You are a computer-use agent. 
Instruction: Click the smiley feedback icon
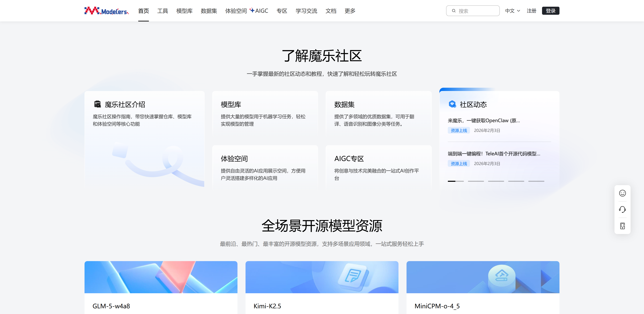[622, 193]
